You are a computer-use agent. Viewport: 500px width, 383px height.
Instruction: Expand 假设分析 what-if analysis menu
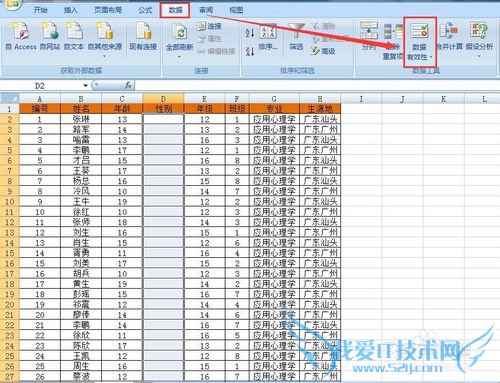point(479,41)
